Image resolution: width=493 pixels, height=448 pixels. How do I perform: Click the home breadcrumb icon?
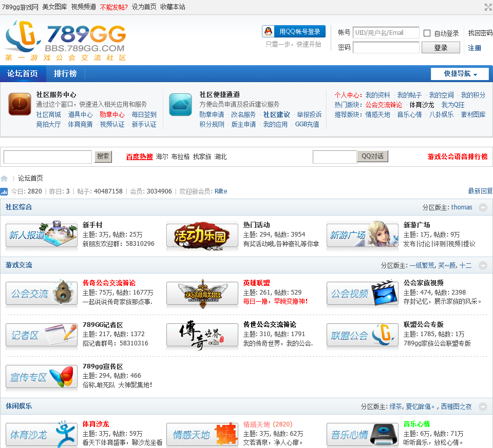[x=4, y=179]
